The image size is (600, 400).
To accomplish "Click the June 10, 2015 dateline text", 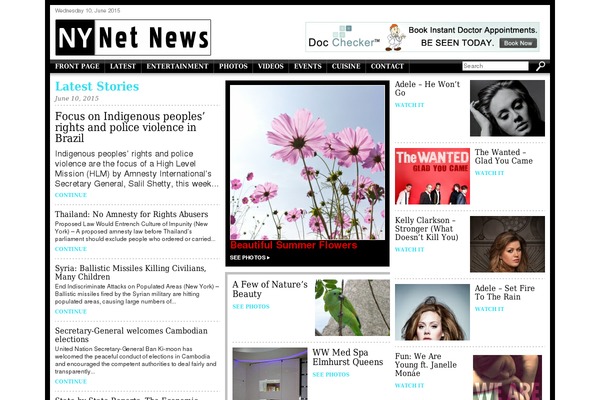I will (x=77, y=98).
